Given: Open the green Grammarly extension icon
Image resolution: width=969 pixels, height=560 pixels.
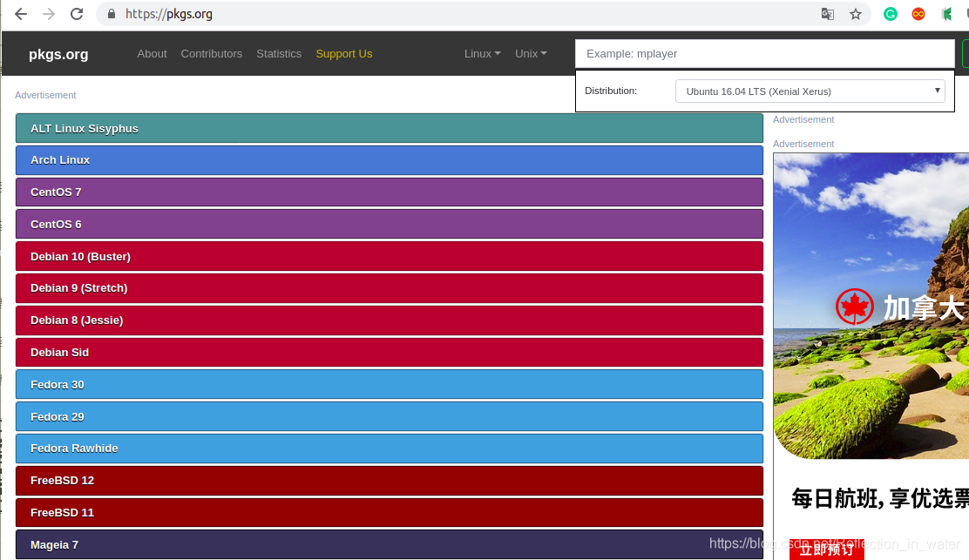Looking at the screenshot, I should pos(891,14).
